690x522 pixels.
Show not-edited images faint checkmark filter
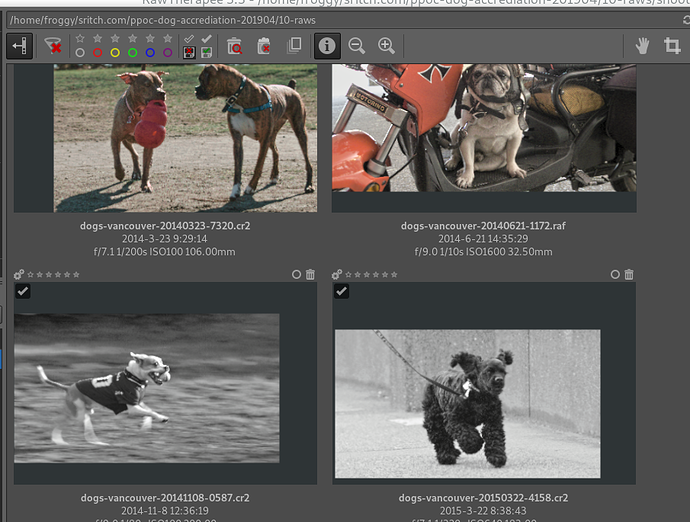tap(189, 39)
